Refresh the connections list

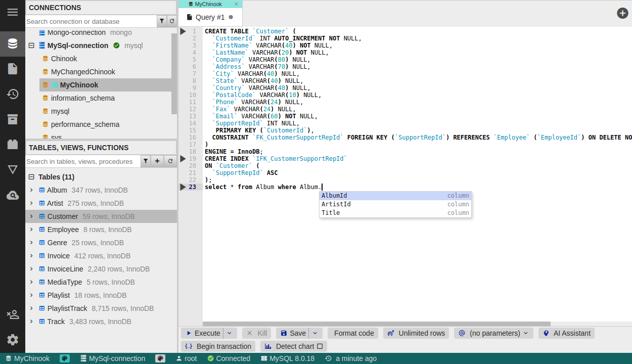click(172, 21)
